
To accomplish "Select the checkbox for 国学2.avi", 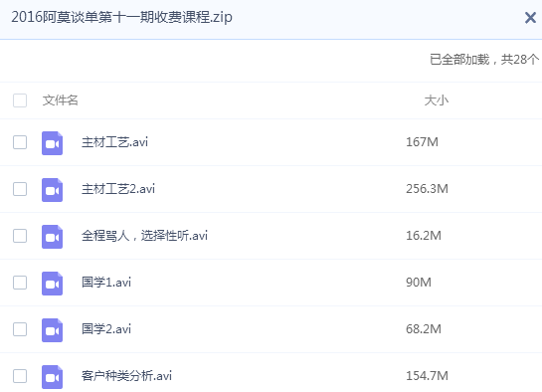I will [x=20, y=329].
